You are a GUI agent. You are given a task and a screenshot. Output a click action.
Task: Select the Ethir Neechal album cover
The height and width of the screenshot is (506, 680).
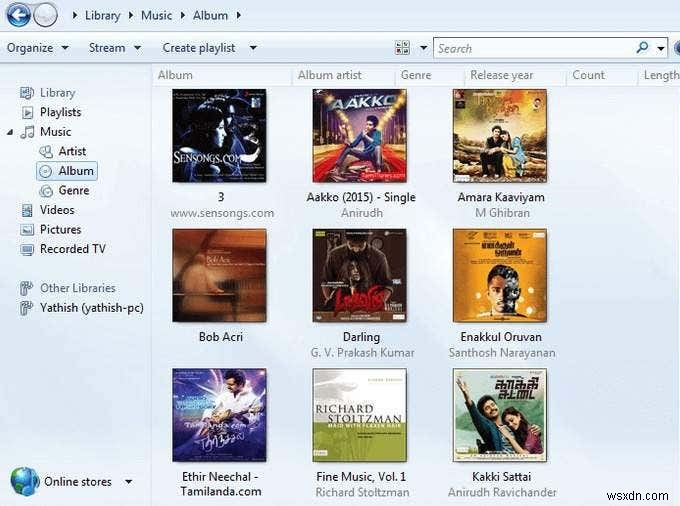(219, 415)
